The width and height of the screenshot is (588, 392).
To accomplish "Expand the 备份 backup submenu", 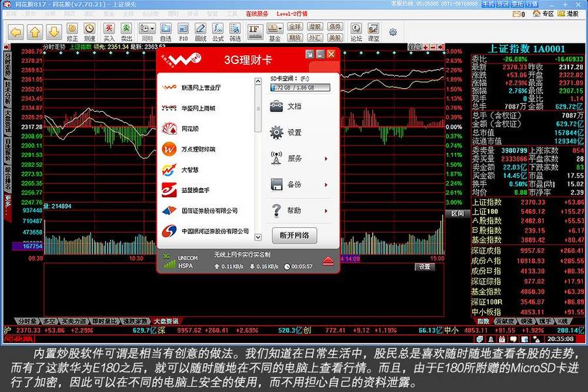I will pyautogui.click(x=326, y=185).
